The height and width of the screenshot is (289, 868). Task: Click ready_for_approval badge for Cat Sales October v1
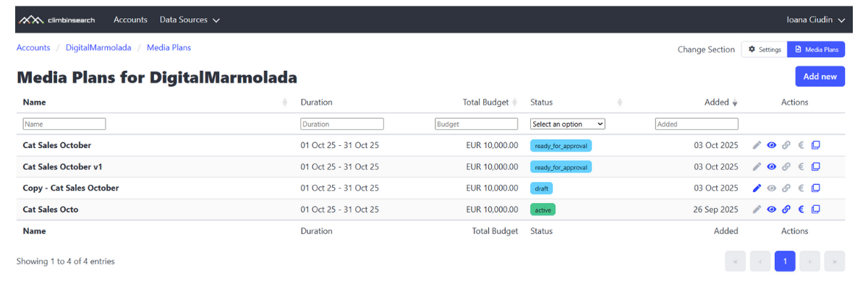click(x=561, y=168)
